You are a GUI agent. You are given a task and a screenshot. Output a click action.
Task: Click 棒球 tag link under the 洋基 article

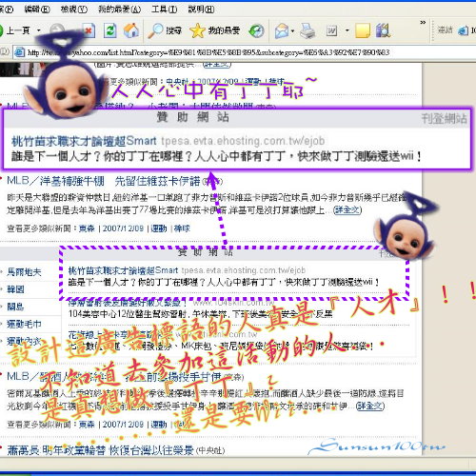(x=182, y=228)
